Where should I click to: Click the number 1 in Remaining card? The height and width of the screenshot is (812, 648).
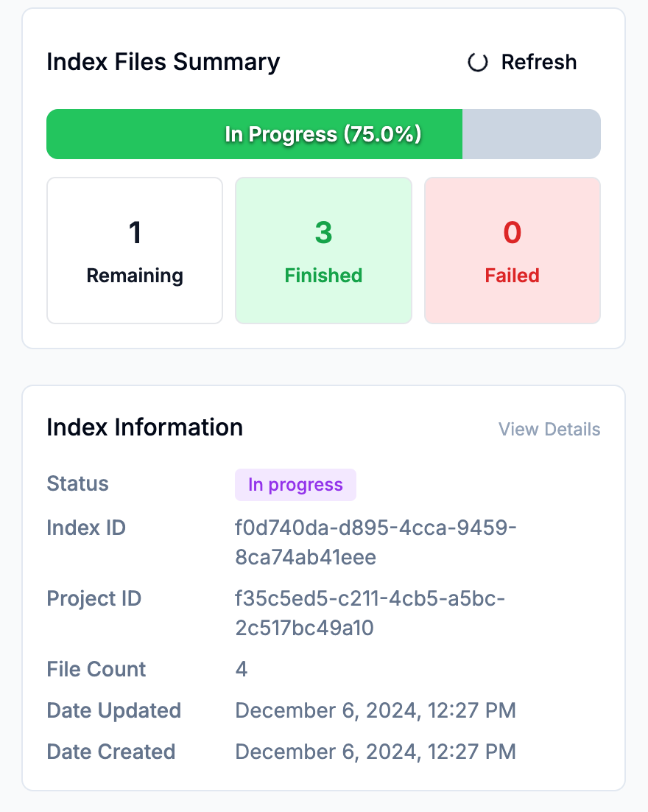(x=135, y=233)
